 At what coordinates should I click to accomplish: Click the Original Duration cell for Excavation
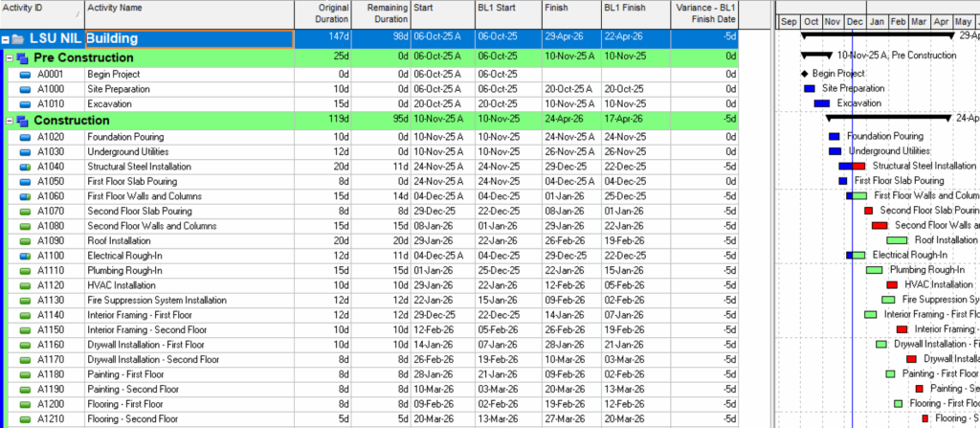323,103
